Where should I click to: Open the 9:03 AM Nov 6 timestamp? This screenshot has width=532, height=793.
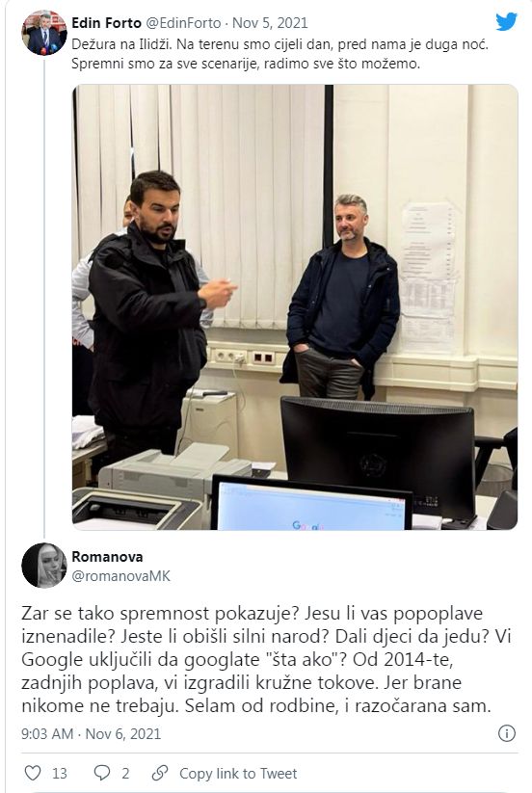point(91,734)
